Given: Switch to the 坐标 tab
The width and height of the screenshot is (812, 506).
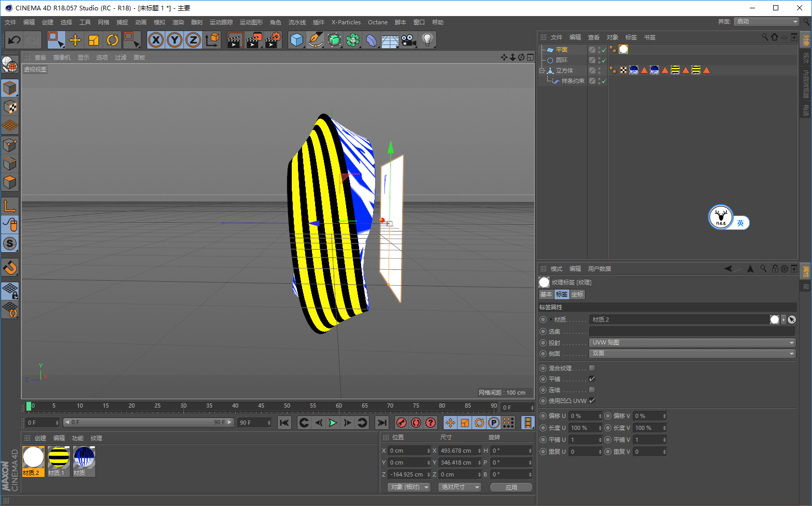Looking at the screenshot, I should 577,294.
